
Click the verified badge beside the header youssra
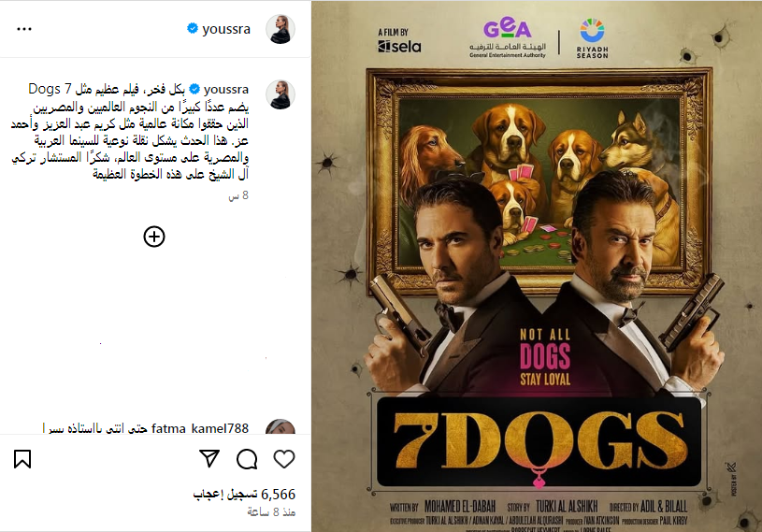click(193, 29)
